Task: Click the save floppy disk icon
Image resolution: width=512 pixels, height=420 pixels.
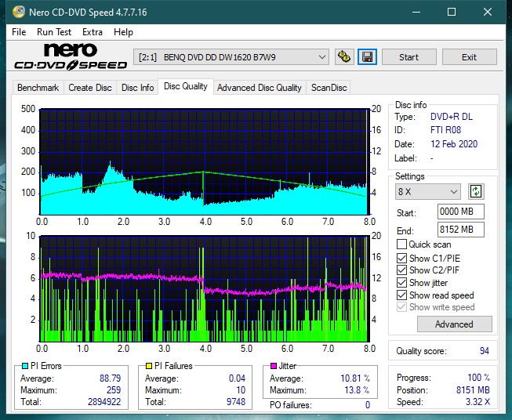Action: point(367,57)
